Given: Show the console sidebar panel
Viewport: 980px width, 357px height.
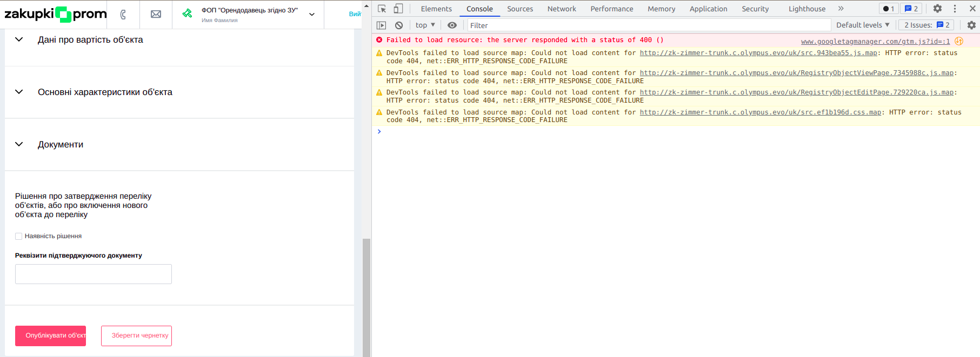Looking at the screenshot, I should 382,25.
